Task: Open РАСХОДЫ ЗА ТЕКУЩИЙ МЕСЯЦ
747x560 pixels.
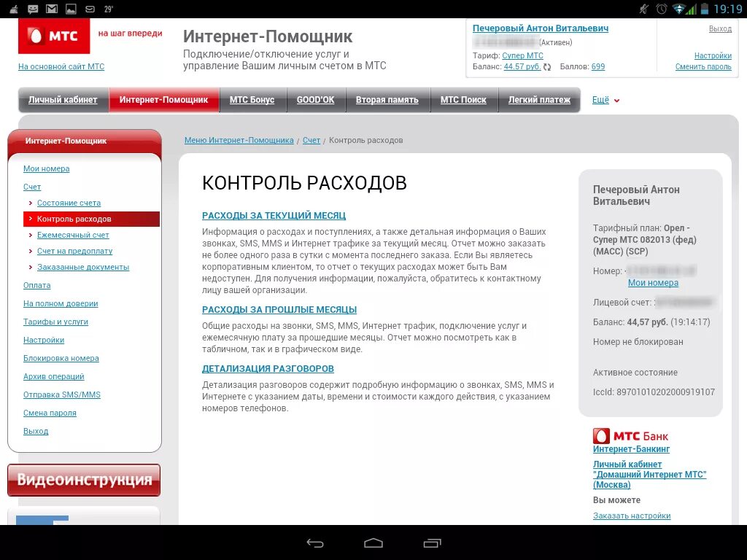Action: (274, 215)
